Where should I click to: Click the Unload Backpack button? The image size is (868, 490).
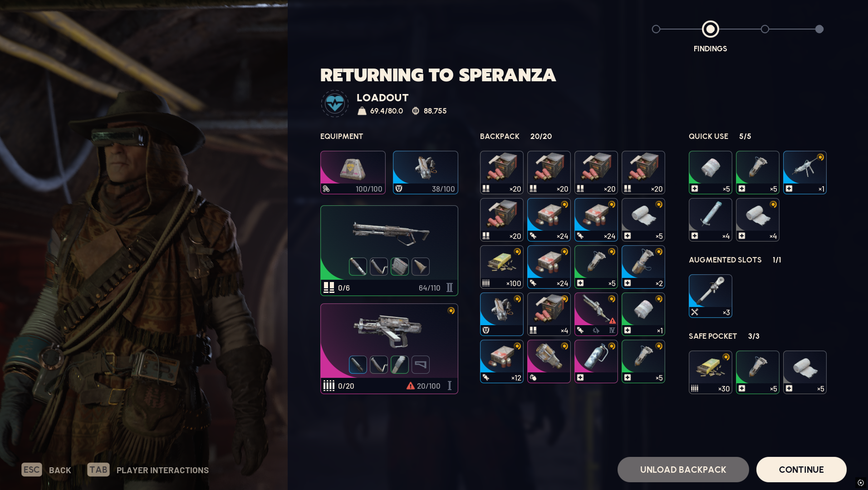tap(683, 470)
